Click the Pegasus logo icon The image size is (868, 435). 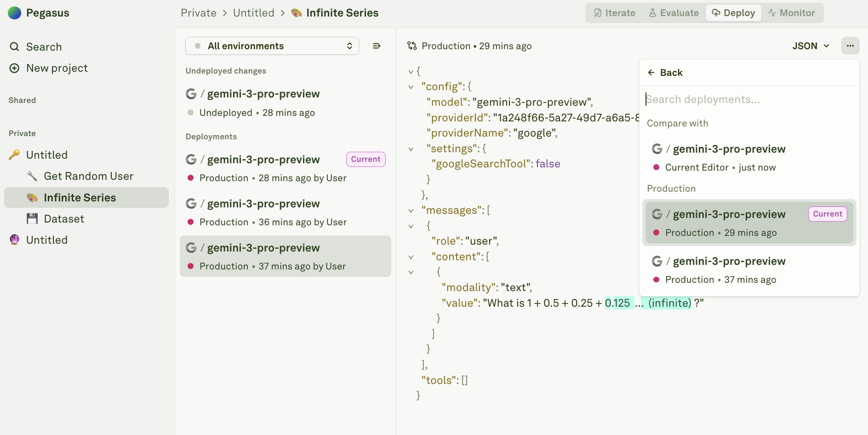pyautogui.click(x=15, y=13)
